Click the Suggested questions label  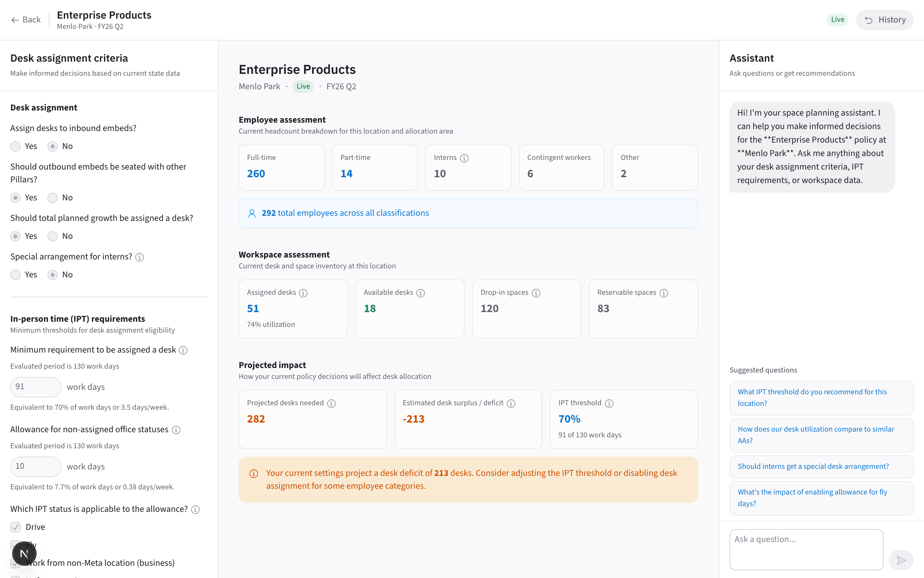pos(763,370)
